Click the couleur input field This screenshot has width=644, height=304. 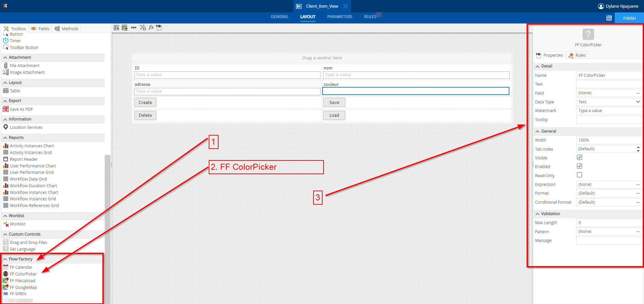415,91
